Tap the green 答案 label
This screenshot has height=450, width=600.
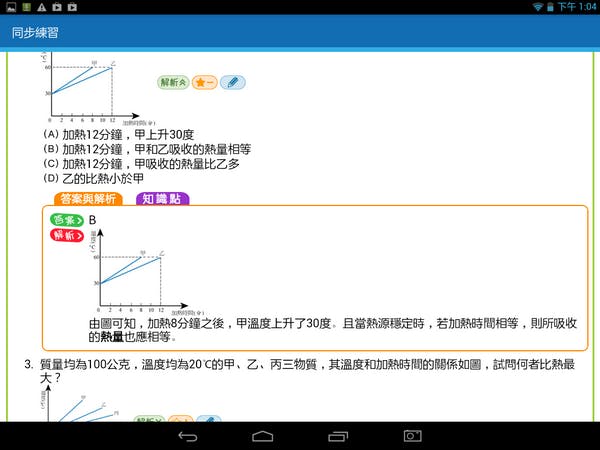[67, 220]
